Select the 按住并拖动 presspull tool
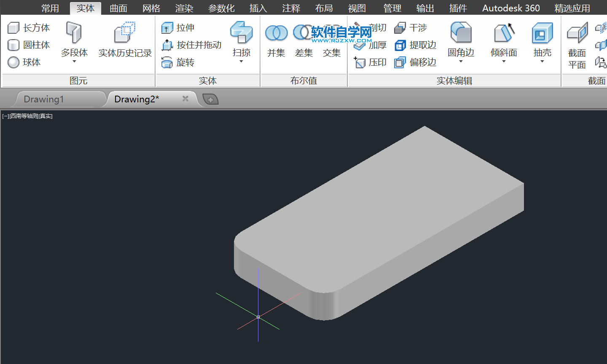The image size is (607, 364). click(191, 45)
